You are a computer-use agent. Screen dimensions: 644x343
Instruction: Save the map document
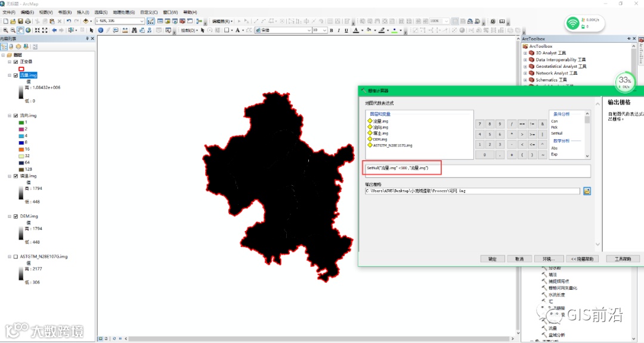(x=20, y=21)
